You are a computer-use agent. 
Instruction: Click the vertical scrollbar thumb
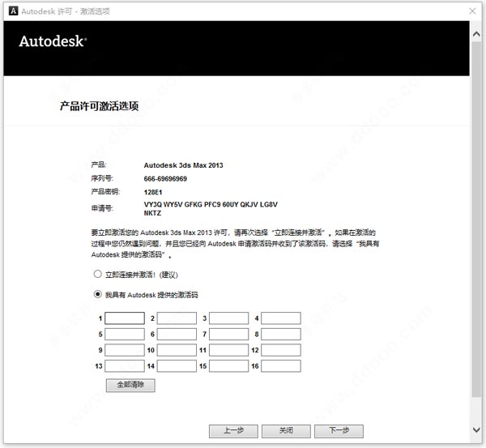(x=476, y=219)
